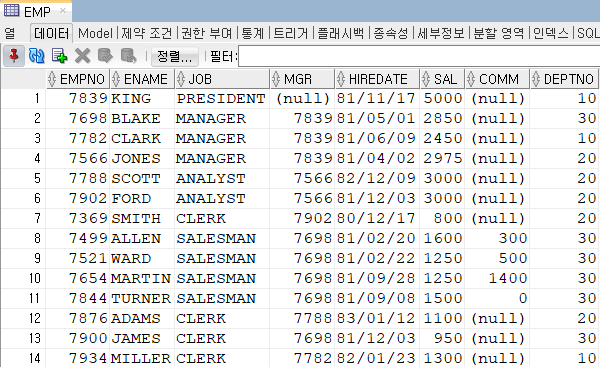Select the SMITH name cell
The width and height of the screenshot is (600, 367).
(x=142, y=219)
